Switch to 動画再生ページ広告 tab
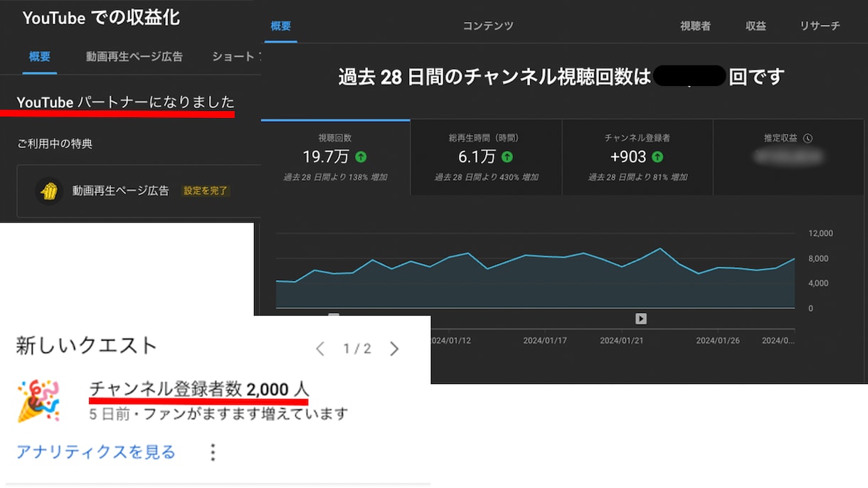 [x=134, y=56]
